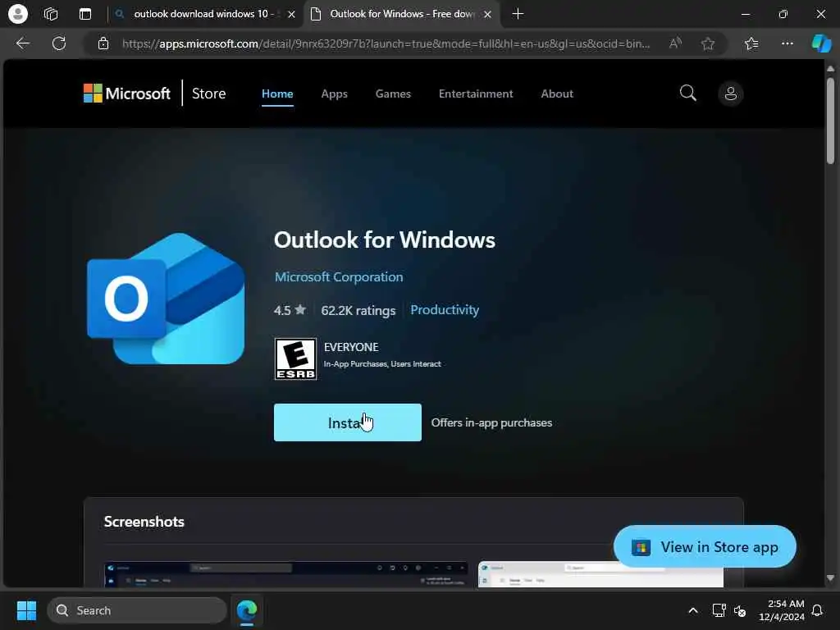Add this page to favorites with the star

[708, 43]
